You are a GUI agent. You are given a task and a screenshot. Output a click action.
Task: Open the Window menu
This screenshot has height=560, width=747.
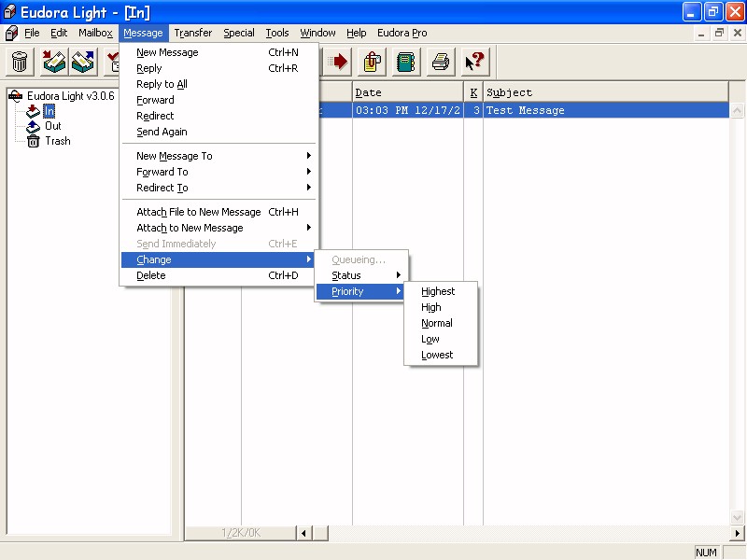[x=317, y=33]
